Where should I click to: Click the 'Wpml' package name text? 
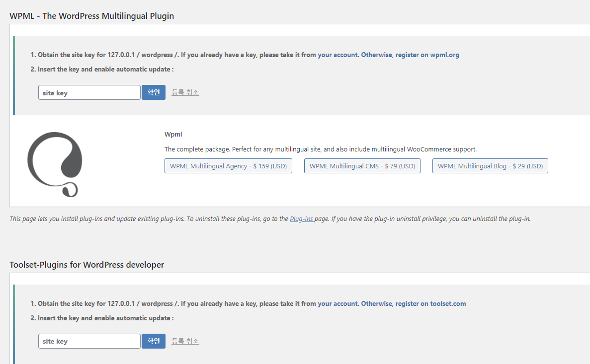(173, 134)
